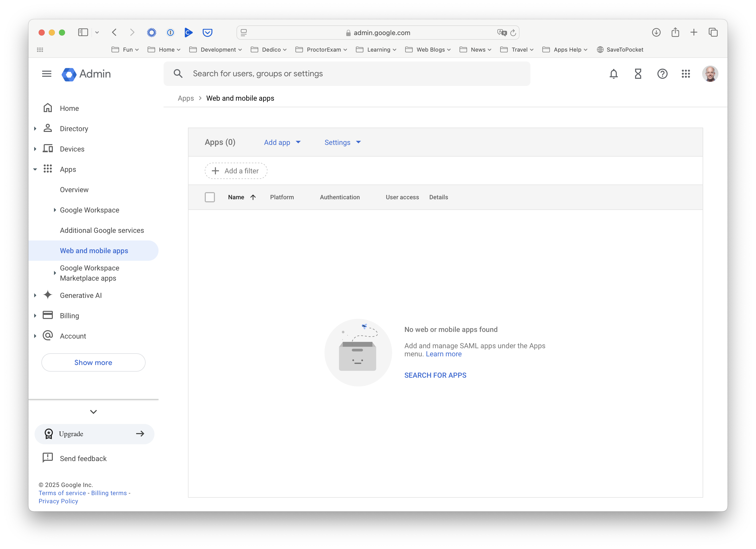The image size is (756, 549).
Task: Expand the Devices section arrow
Action: (x=35, y=149)
